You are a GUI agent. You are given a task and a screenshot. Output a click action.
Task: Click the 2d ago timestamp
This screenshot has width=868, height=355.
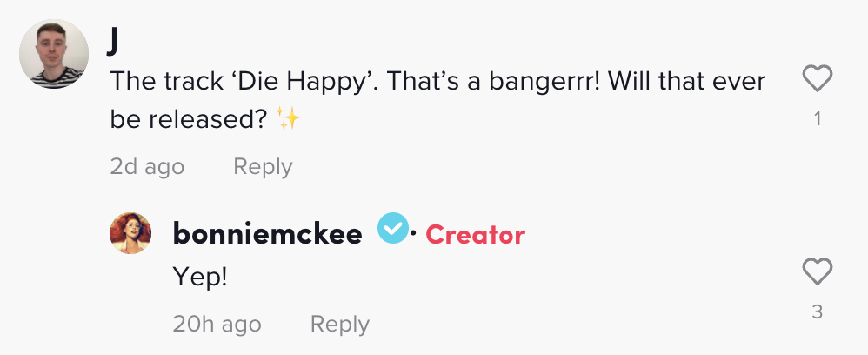147,167
